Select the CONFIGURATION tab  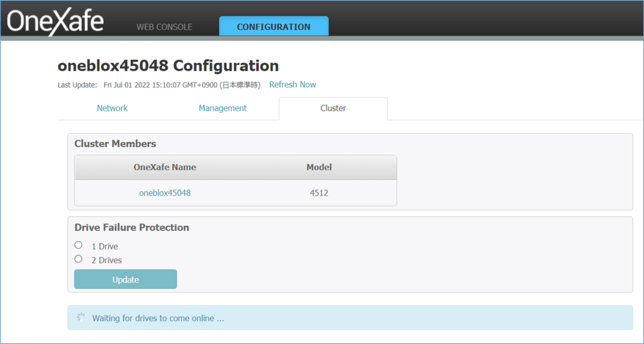274,27
